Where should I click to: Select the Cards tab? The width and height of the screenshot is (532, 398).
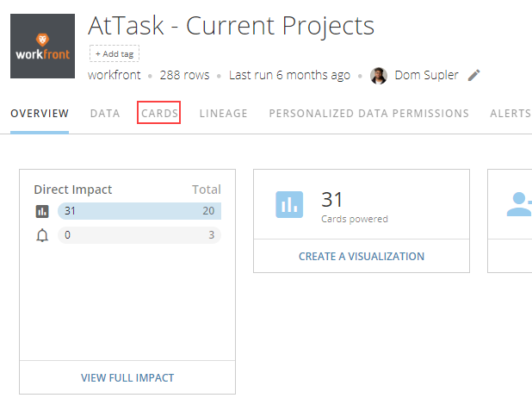pos(159,113)
